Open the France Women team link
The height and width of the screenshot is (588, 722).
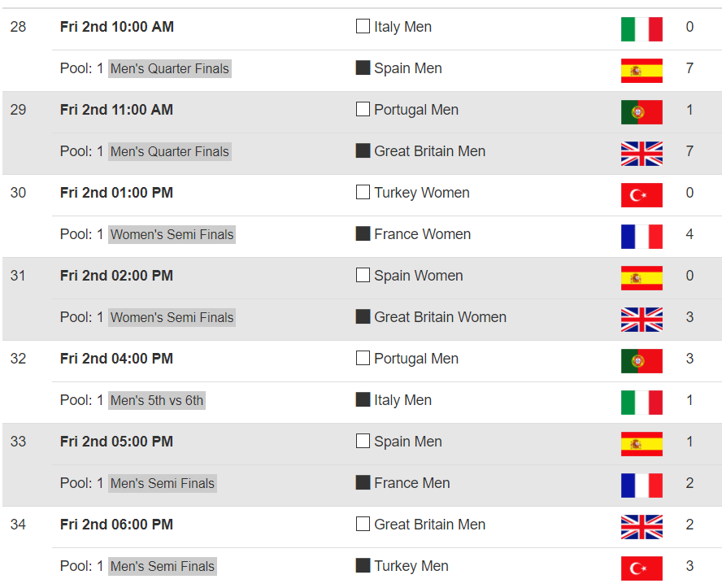(x=422, y=234)
